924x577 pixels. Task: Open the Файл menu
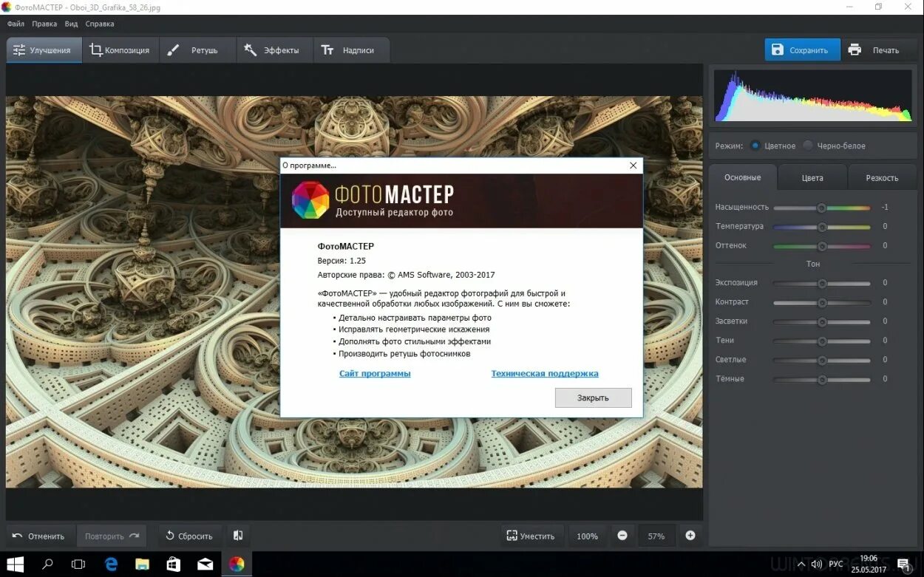point(16,24)
